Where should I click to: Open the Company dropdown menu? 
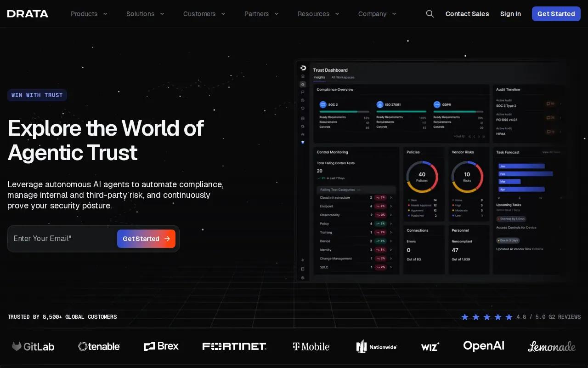click(x=377, y=14)
